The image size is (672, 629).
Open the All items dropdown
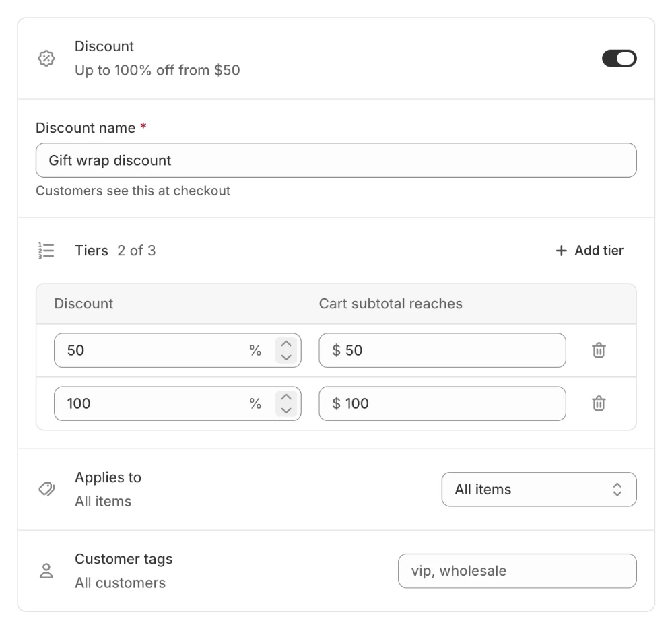[x=539, y=489]
